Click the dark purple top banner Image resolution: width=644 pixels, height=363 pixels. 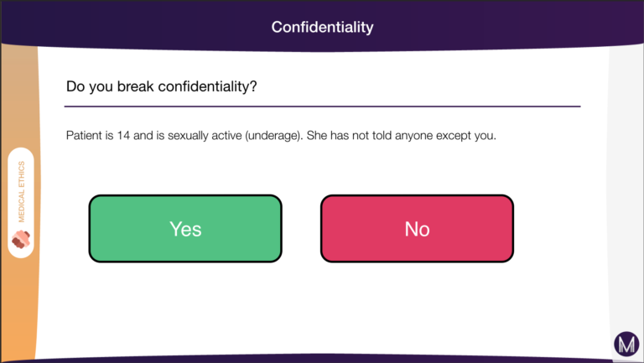pyautogui.click(x=322, y=25)
